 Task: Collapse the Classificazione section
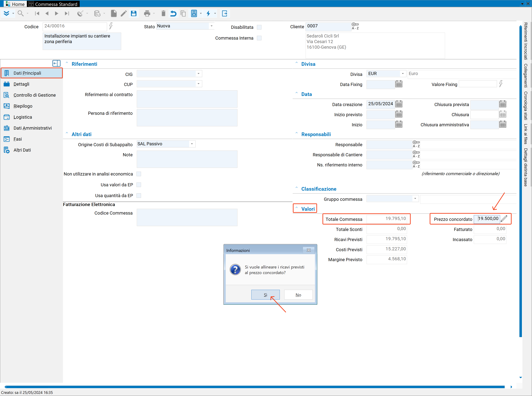pyautogui.click(x=297, y=188)
